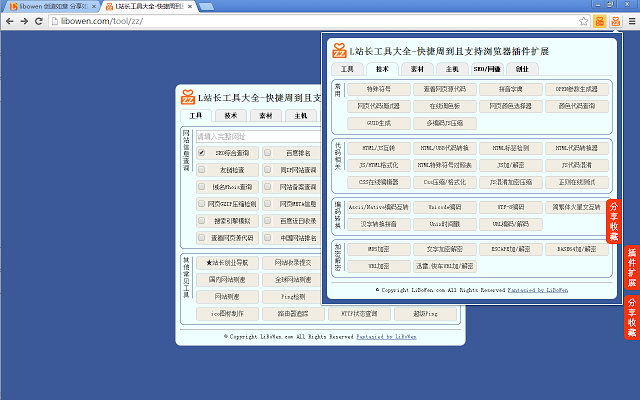Screen dimensions: 640x400
Task: Open the CSS在线编辑器 tool
Action: [x=379, y=182]
